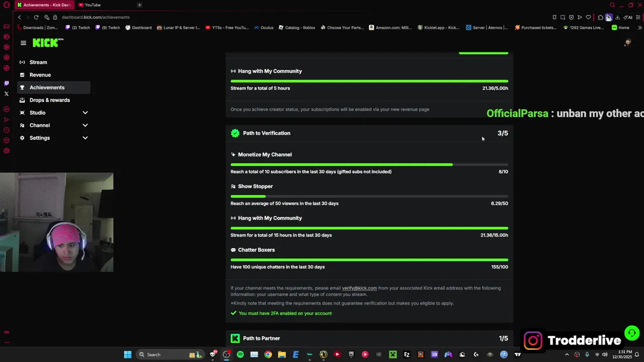The width and height of the screenshot is (644, 362).
Task: Click the Path to Verification badge icon
Action: pyautogui.click(x=235, y=133)
